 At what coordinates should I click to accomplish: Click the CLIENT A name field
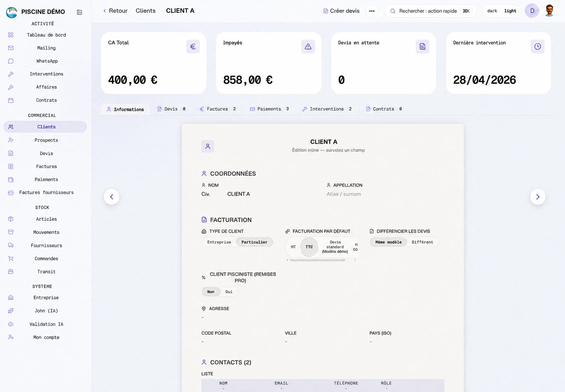tap(238, 194)
